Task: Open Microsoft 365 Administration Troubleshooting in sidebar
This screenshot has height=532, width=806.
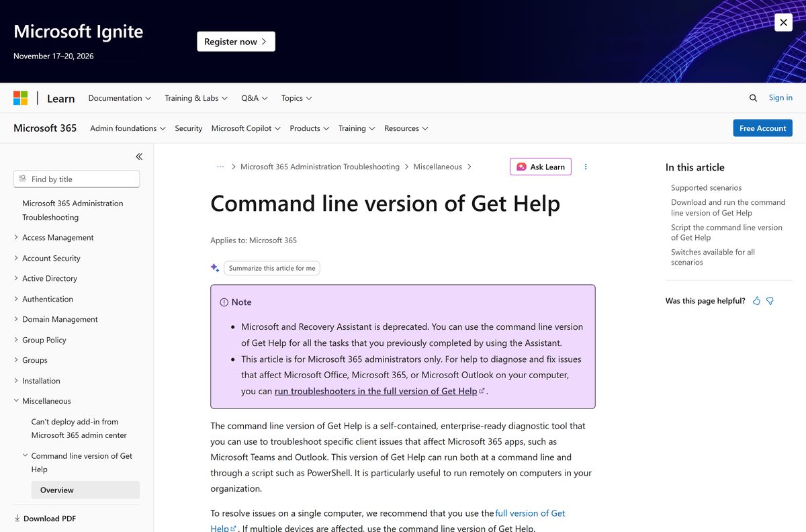Action: click(73, 210)
